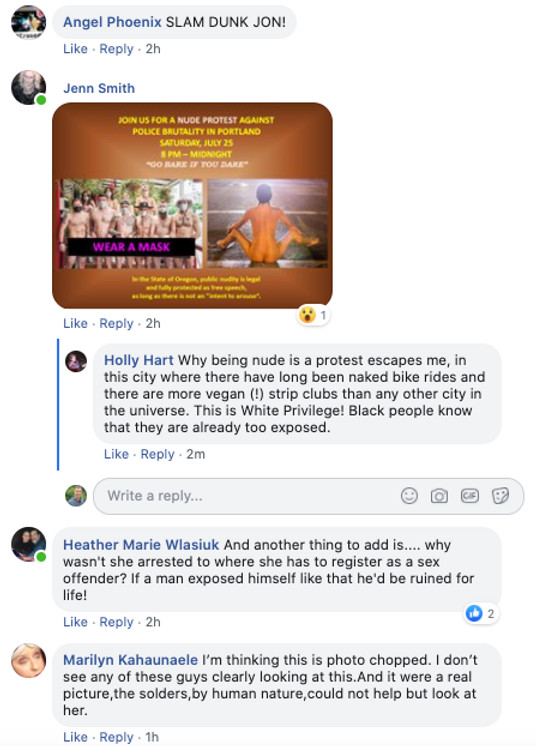View the thumbs-up reactions on Heather's comment

[481, 614]
